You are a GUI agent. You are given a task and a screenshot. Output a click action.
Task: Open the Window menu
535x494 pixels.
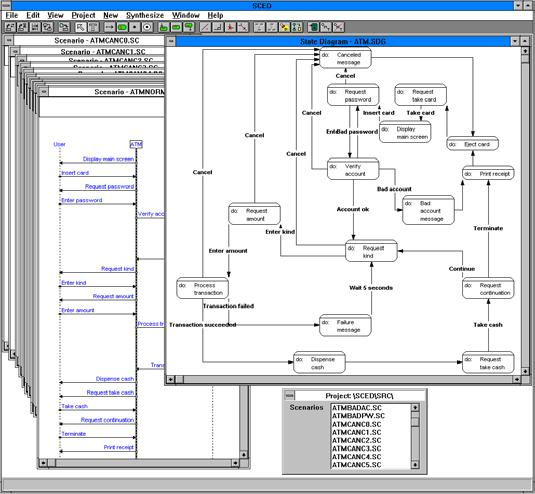coord(186,15)
